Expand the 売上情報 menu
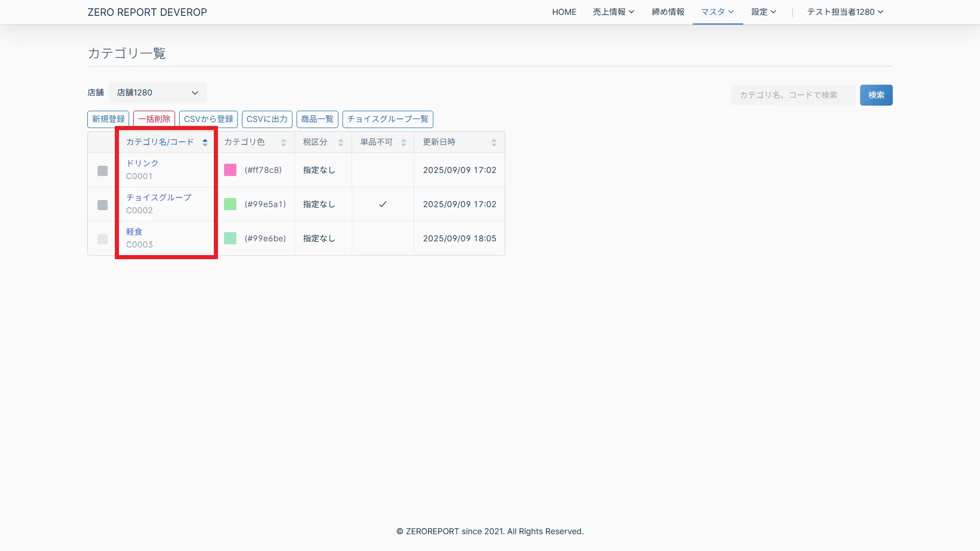 pyautogui.click(x=613, y=12)
